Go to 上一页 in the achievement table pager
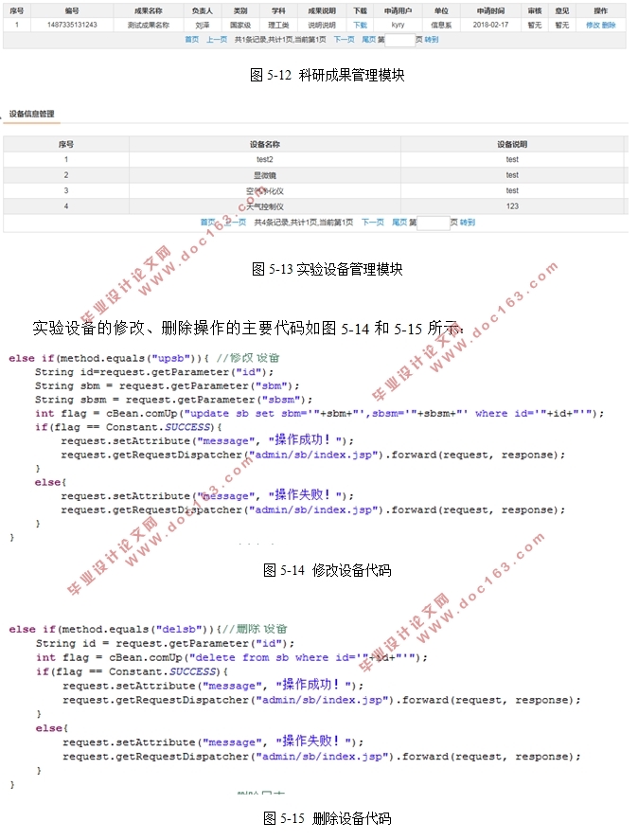This screenshot has height=840, width=638. [217, 40]
